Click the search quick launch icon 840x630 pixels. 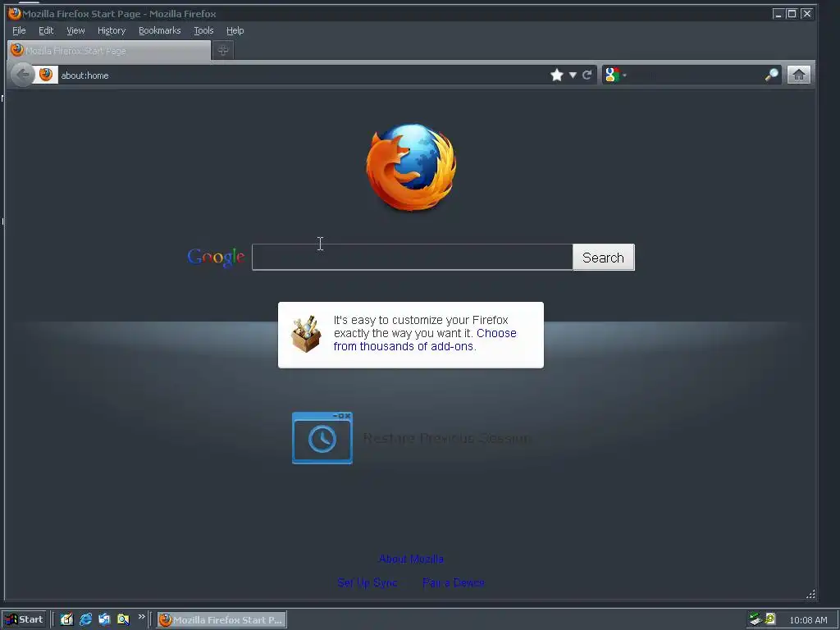[x=123, y=620]
